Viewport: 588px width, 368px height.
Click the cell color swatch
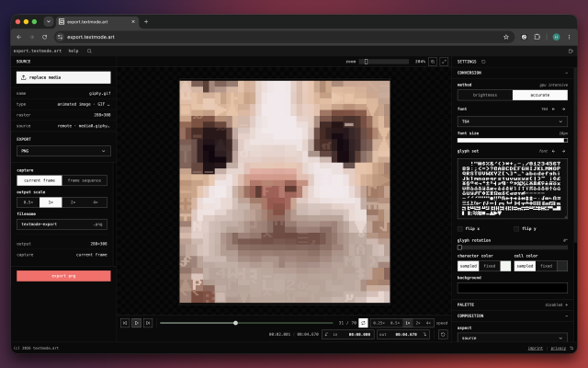click(x=562, y=266)
